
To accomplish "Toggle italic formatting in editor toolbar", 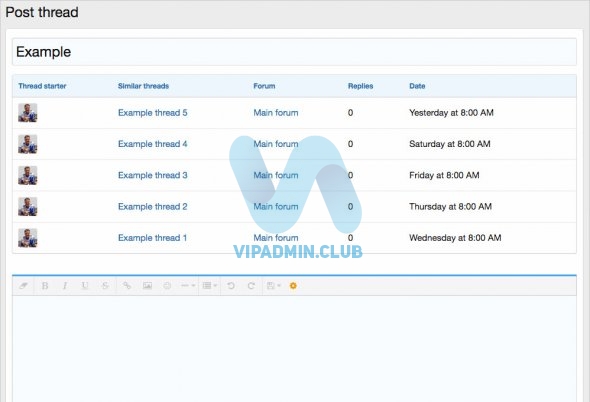I will (x=65, y=286).
